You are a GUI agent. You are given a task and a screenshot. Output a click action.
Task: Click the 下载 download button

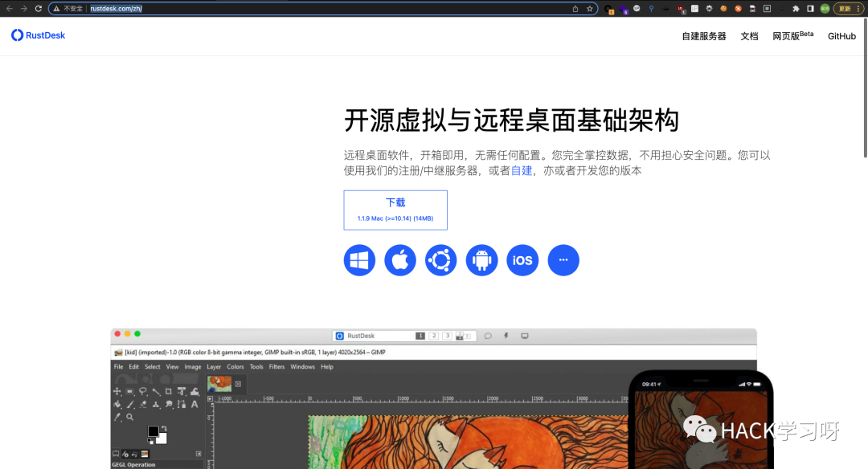click(395, 210)
